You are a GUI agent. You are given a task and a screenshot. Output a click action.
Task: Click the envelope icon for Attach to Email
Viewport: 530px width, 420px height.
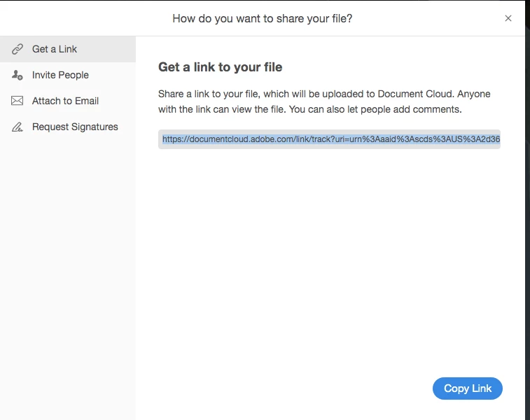tap(18, 101)
